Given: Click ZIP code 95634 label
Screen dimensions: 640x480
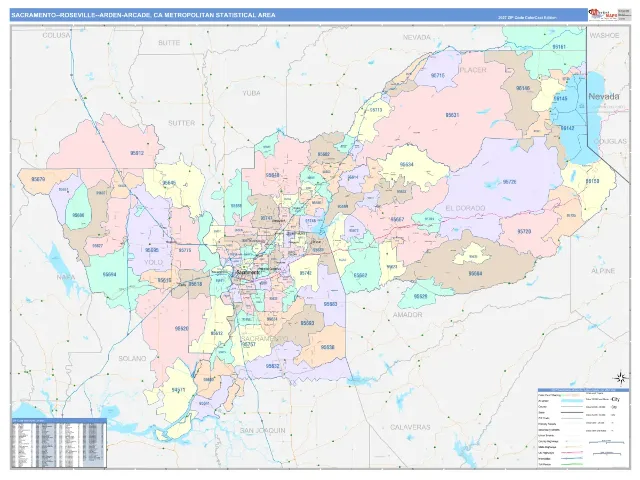Looking at the screenshot, I should [x=407, y=165].
